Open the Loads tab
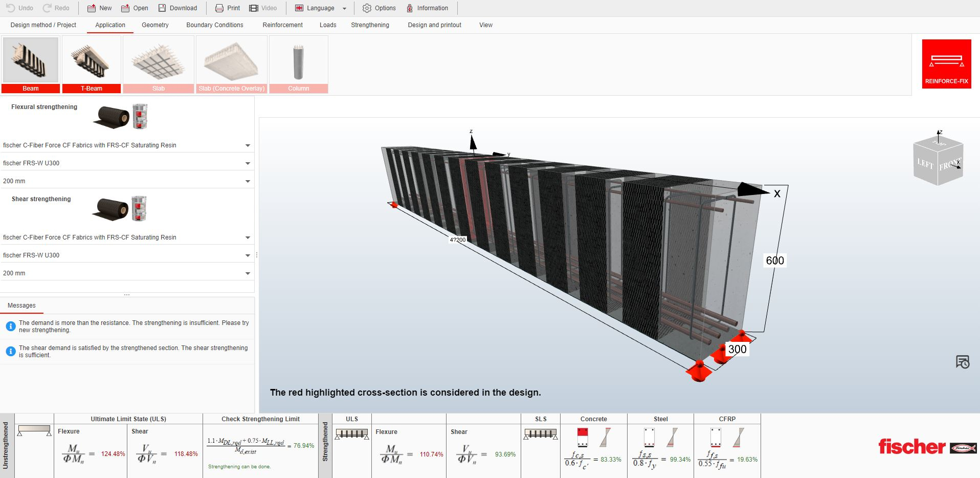This screenshot has width=980, height=478. pos(328,25)
